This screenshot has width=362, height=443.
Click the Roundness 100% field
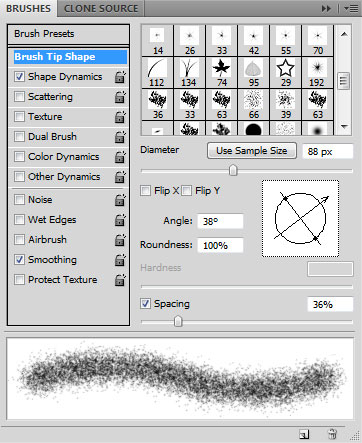[220, 245]
